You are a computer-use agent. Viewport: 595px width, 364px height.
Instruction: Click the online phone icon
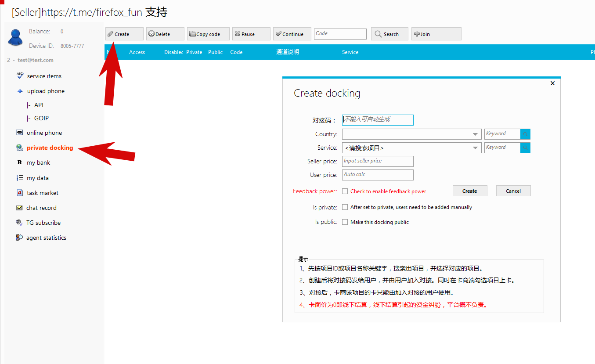[19, 133]
